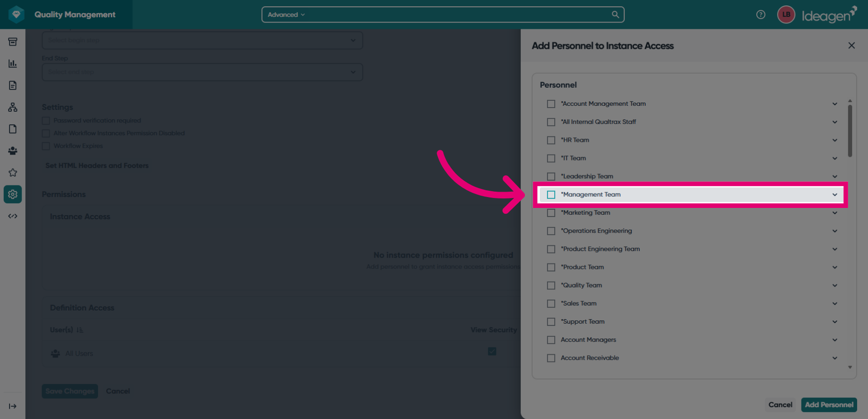Viewport: 868px width, 419px height.
Task: Expand *IT Team chevron
Action: tap(835, 158)
